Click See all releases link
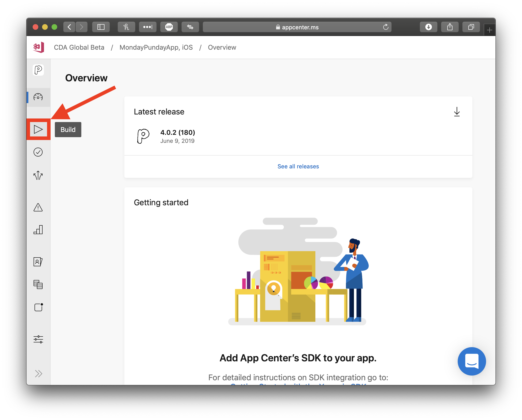This screenshot has height=420, width=522. click(298, 166)
